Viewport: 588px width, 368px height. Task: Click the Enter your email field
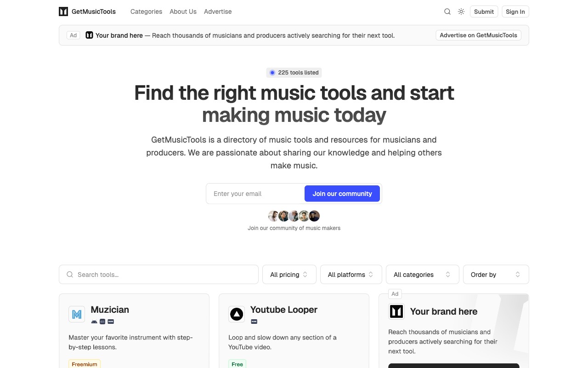pyautogui.click(x=255, y=194)
